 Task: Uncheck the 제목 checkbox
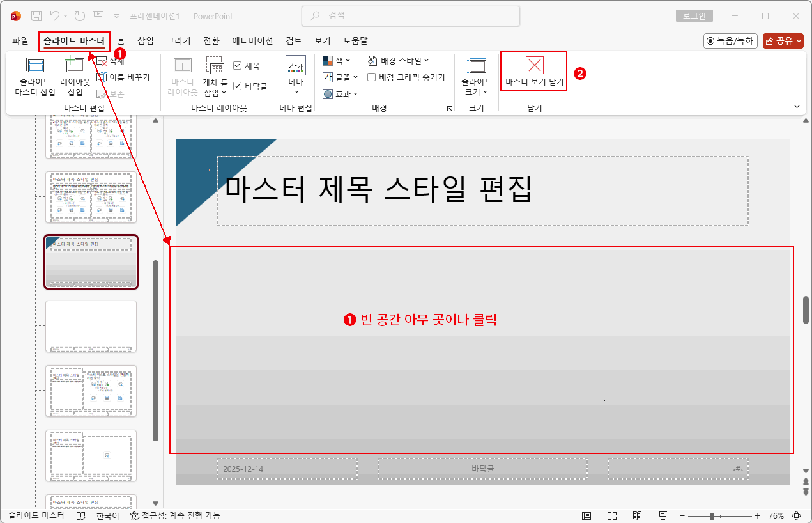click(238, 65)
